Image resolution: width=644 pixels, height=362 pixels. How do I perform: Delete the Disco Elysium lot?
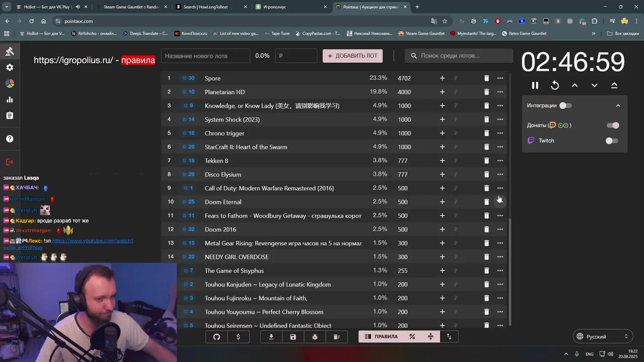(487, 174)
